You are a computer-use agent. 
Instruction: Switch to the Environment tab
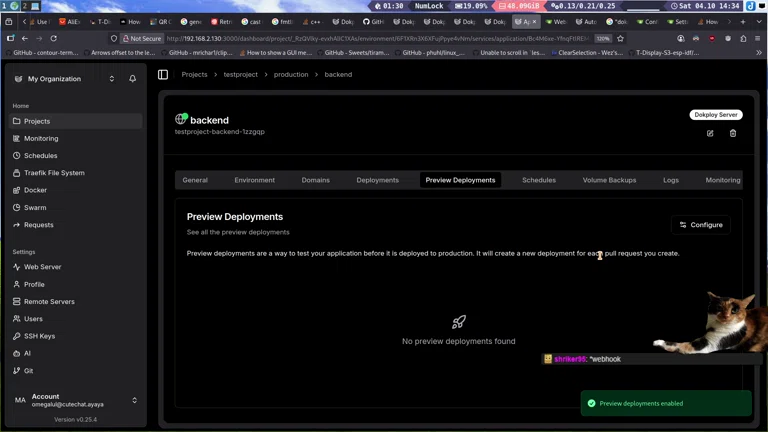254,180
